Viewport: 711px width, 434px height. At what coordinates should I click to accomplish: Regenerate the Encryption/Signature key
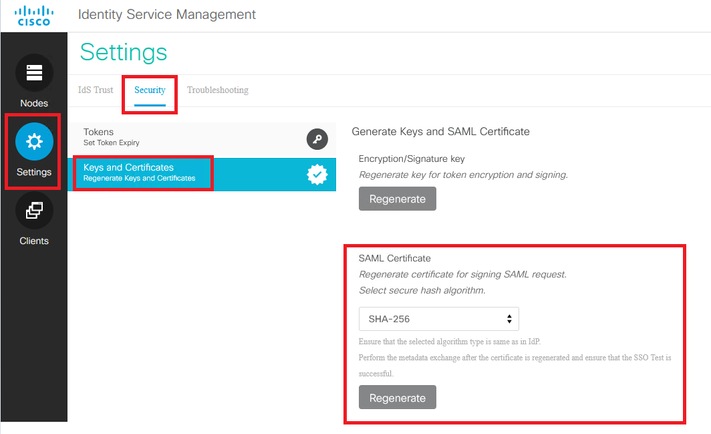[x=397, y=199]
